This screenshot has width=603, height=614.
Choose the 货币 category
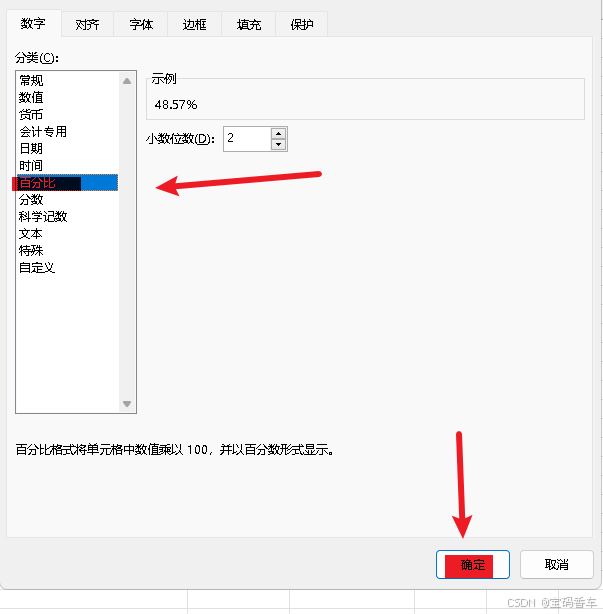click(67, 114)
